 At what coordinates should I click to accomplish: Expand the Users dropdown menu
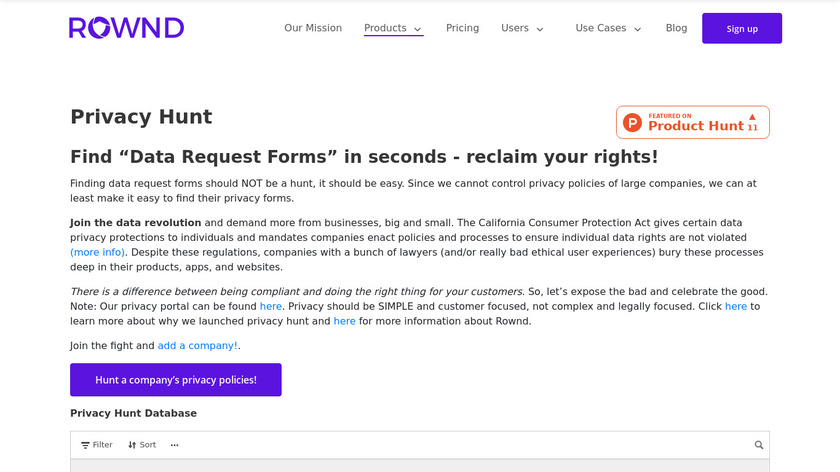[522, 28]
